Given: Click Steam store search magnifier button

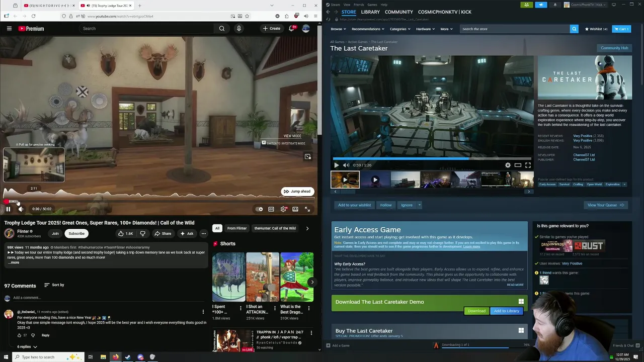Looking at the screenshot, I should pyautogui.click(x=574, y=29).
